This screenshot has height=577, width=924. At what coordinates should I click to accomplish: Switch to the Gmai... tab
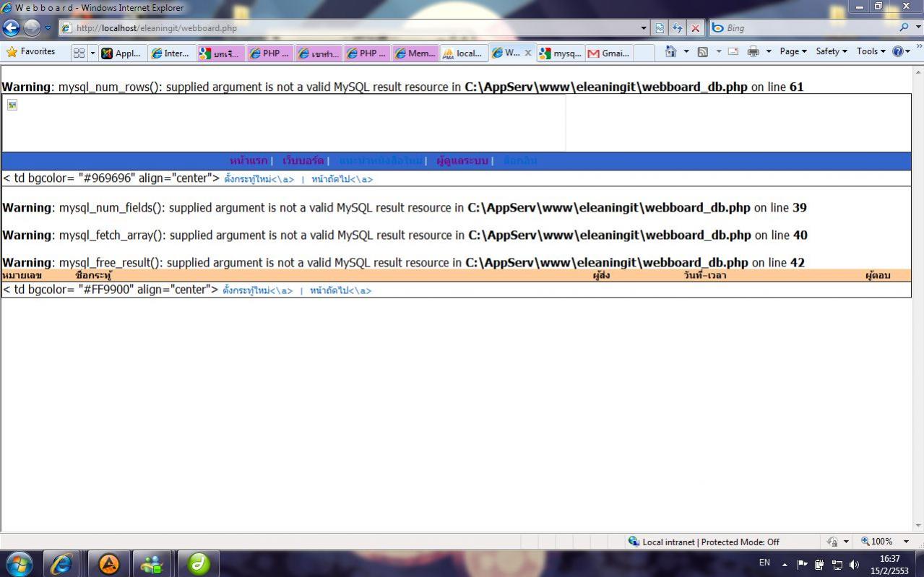pos(610,53)
